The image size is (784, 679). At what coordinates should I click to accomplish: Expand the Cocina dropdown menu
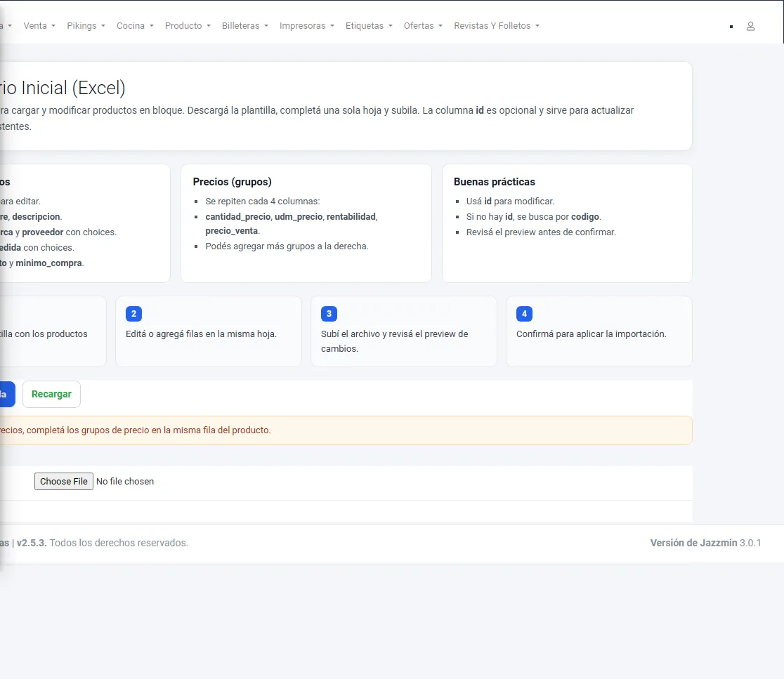point(135,26)
